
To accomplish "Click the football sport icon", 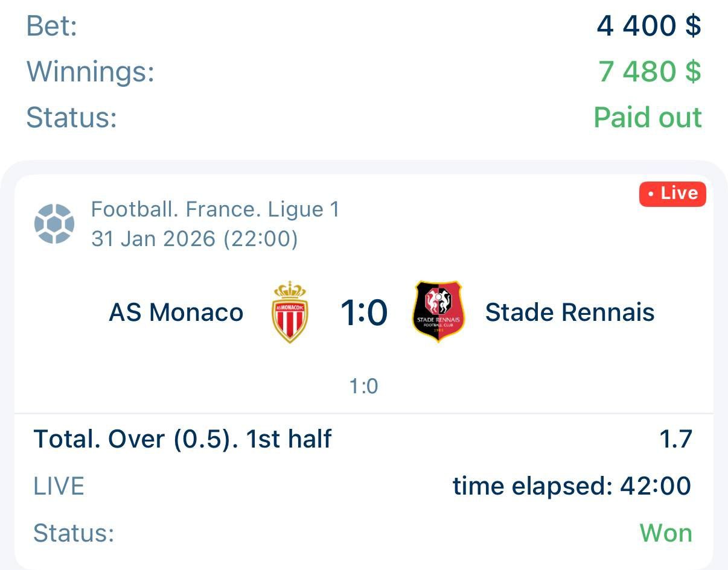I will 54,224.
